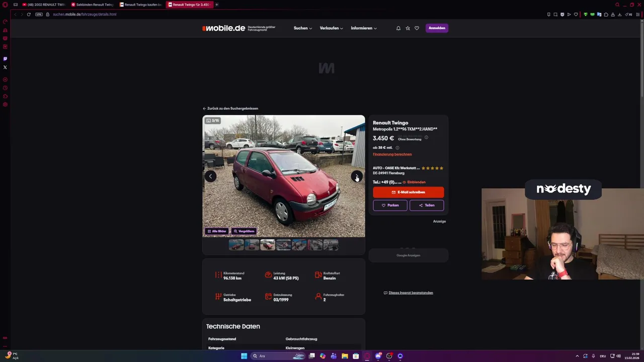The height and width of the screenshot is (362, 644).
Task: Click the Vergrößern button on the photo
Action: pos(244,231)
